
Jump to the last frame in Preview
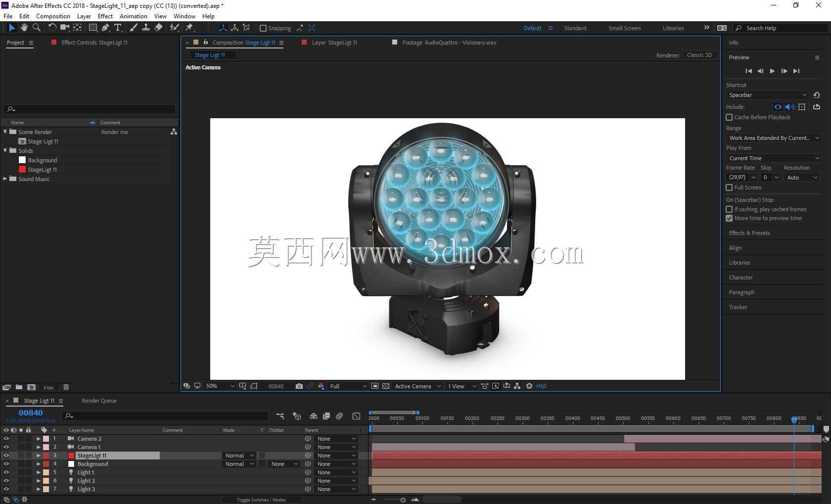point(796,71)
